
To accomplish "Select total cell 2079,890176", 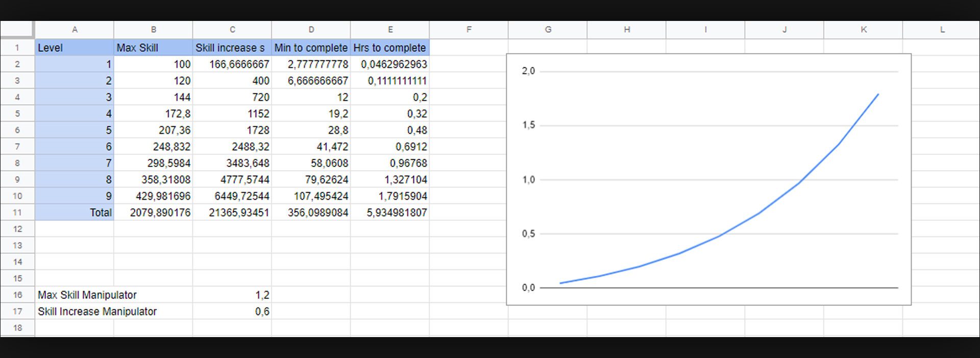I will pos(153,212).
